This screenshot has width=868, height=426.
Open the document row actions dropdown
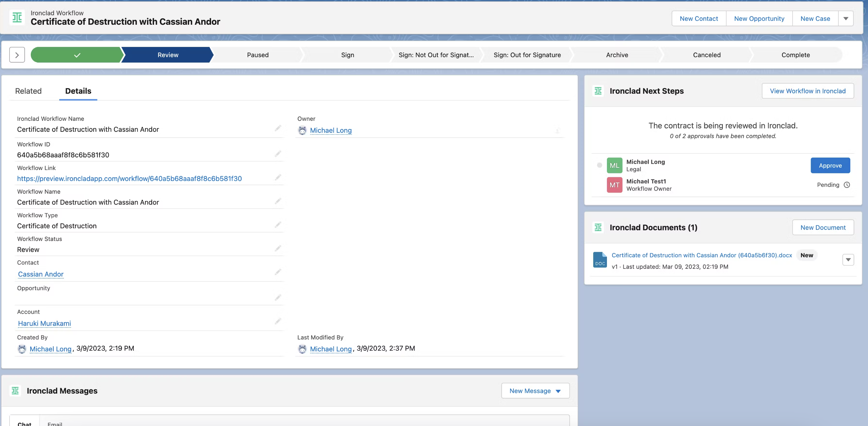point(848,260)
